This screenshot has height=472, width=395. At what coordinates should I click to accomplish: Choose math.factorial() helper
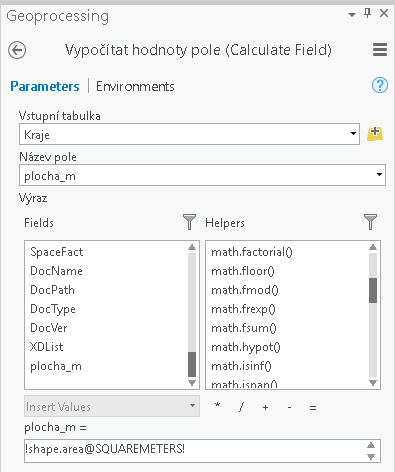point(252,252)
